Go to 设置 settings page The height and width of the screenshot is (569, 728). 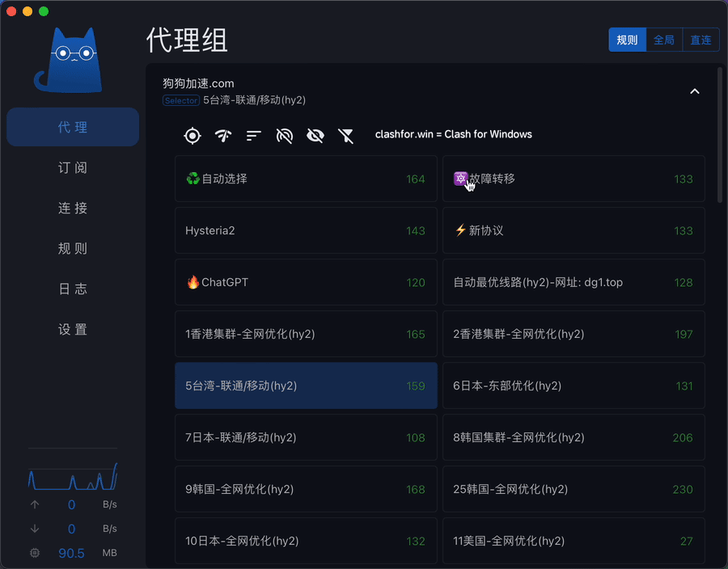pyautogui.click(x=73, y=329)
